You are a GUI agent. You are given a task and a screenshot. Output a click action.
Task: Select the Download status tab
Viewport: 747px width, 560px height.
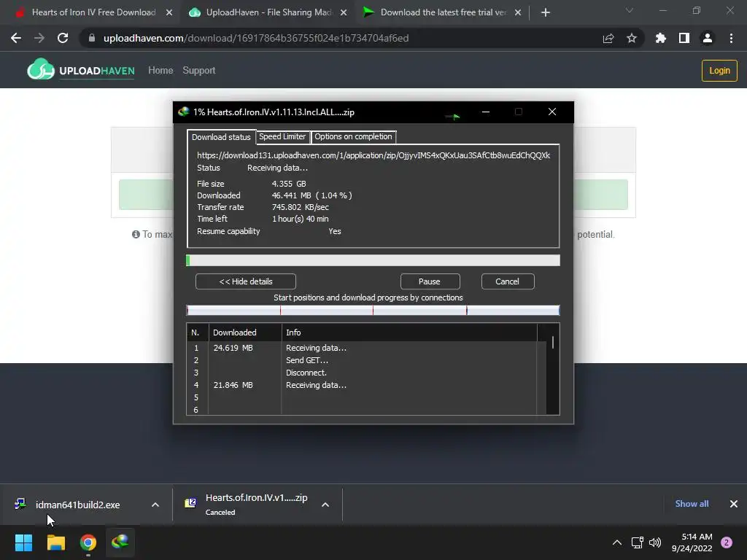[221, 136]
